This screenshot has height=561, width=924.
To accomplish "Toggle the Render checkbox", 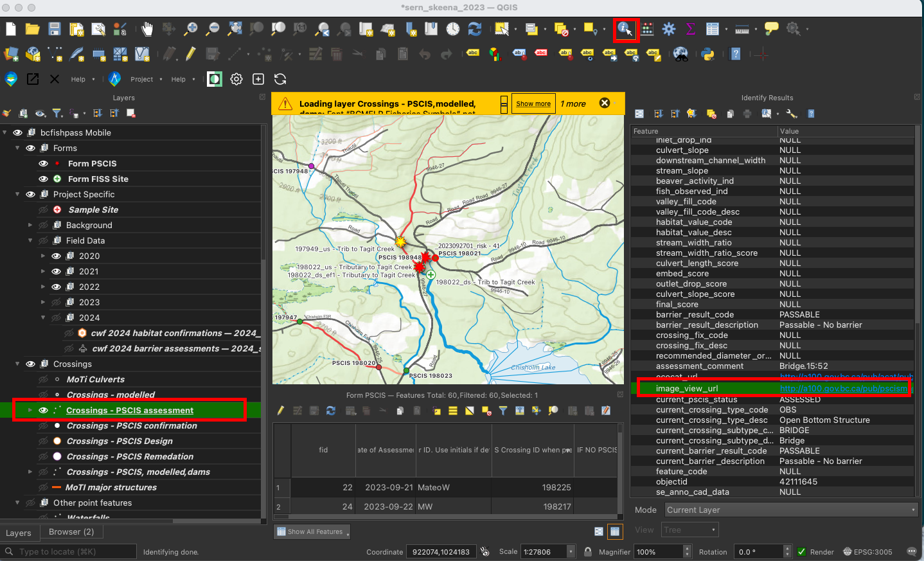I will (x=801, y=551).
